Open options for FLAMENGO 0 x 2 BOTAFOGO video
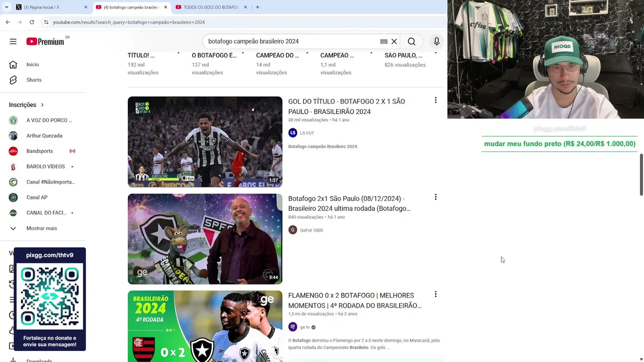Viewport: 644px width, 362px height. [436, 294]
